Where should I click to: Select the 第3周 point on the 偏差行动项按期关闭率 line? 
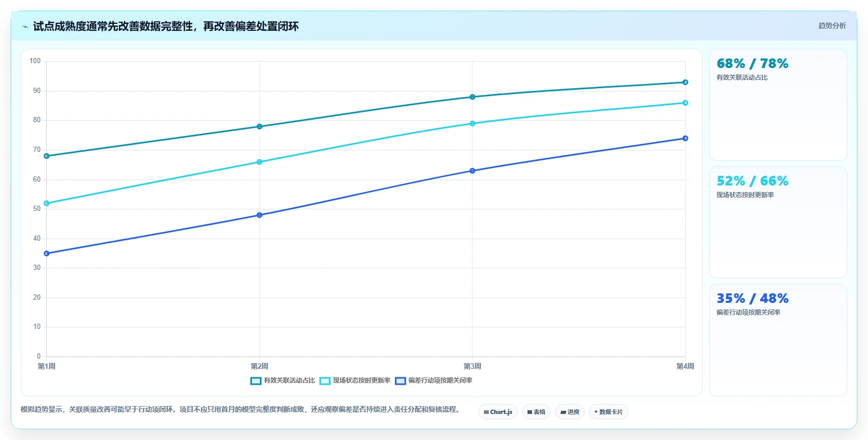[473, 171]
